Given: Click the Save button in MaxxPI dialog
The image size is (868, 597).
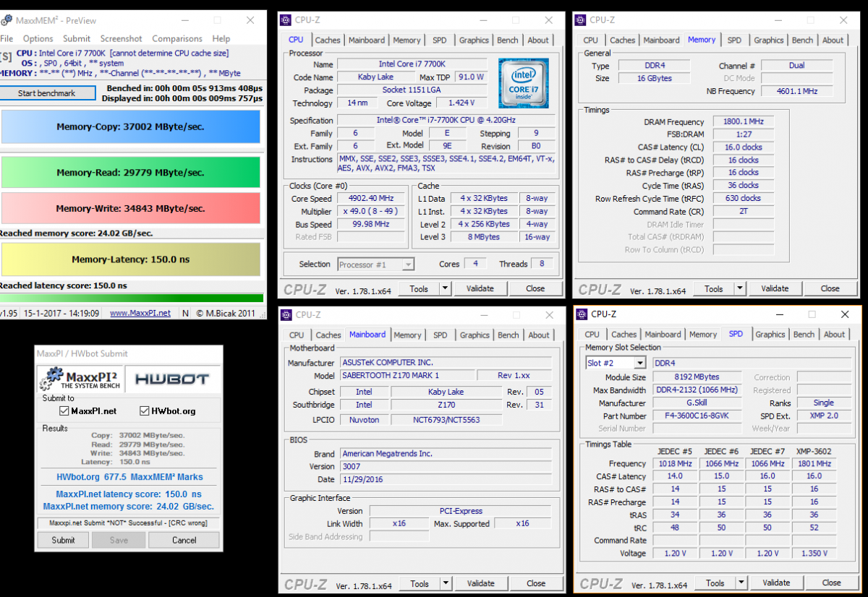Looking at the screenshot, I should 119,540.
